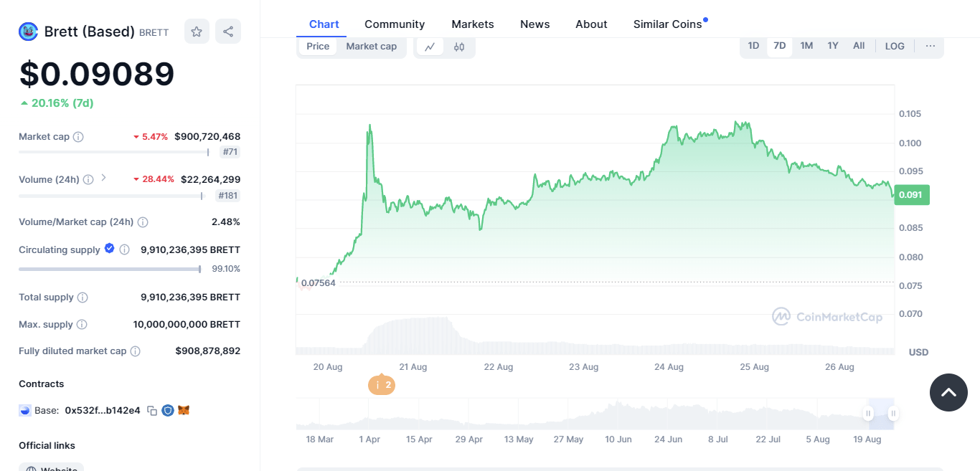Viewport: 980px width, 471px height.
Task: Click the scroll-to-top arrow button
Action: point(948,392)
